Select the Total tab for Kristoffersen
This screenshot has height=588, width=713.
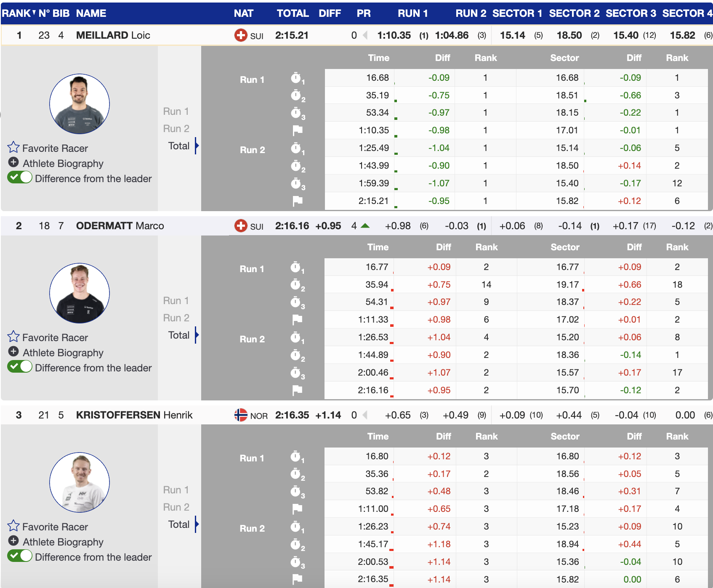179,524
